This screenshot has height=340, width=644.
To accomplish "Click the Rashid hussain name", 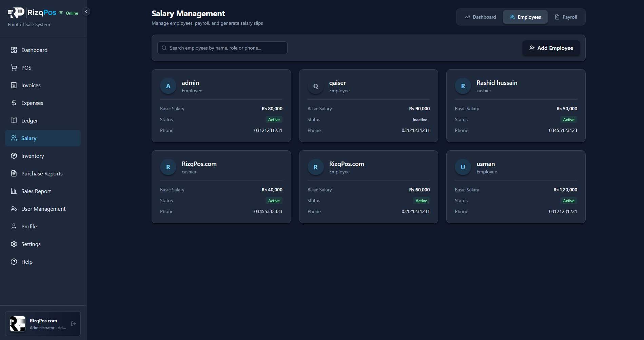I will (497, 83).
